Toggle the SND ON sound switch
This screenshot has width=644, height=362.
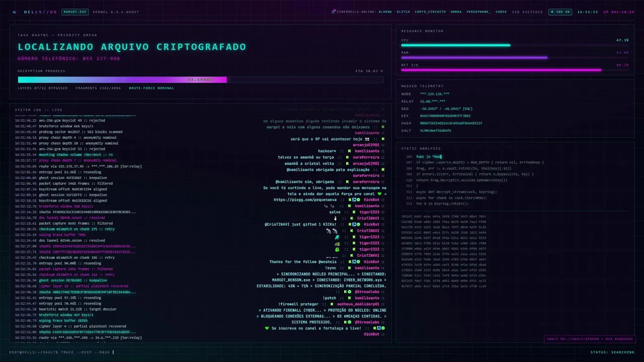[560, 12]
